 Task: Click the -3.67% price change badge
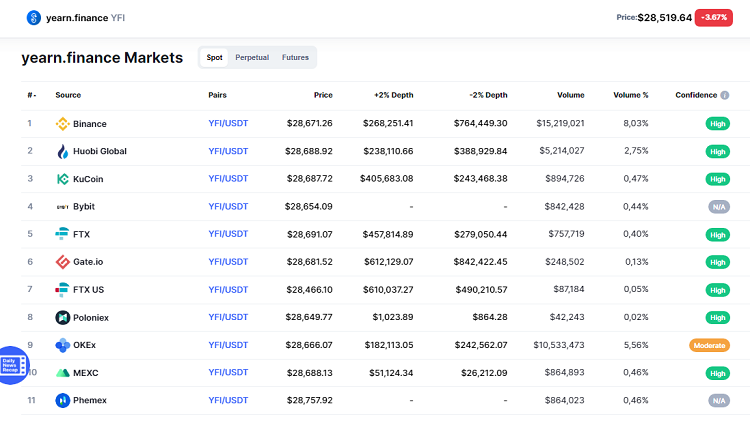pyautogui.click(x=714, y=17)
